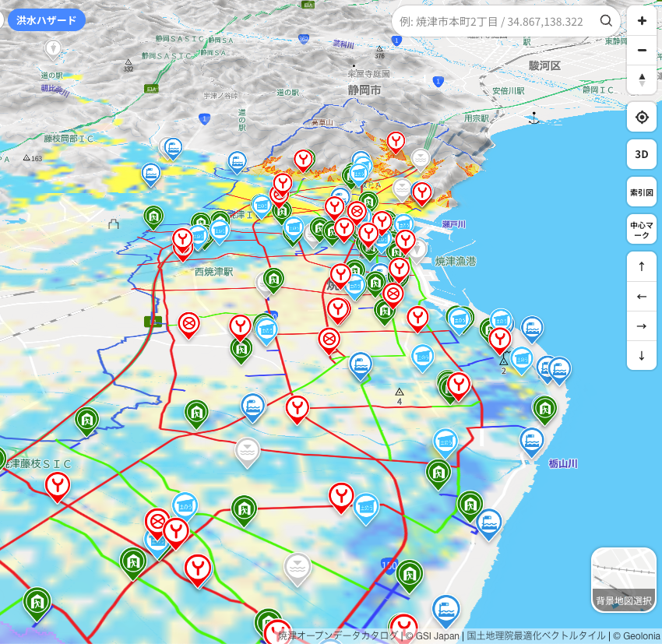Pan the map with down arrow

(x=641, y=355)
